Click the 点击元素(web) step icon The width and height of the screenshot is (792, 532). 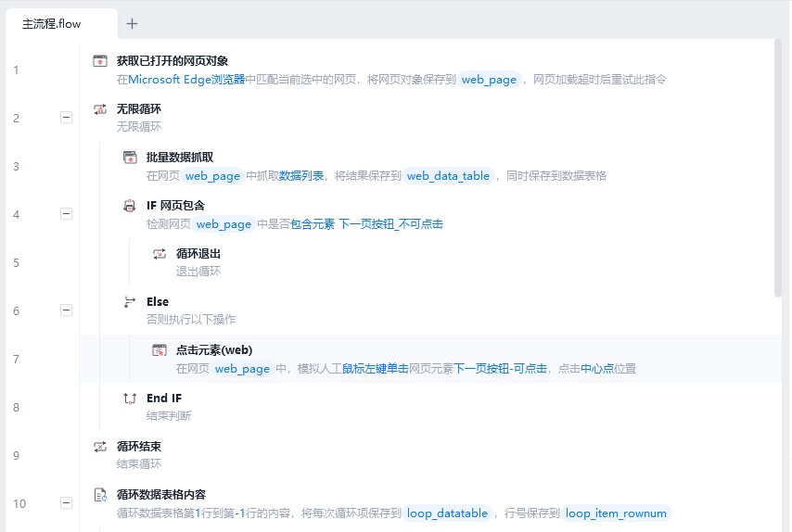(x=160, y=349)
